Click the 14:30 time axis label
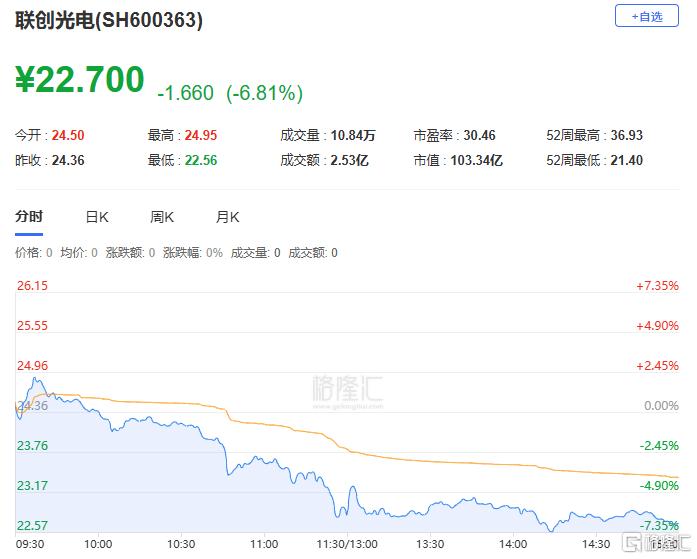The width and height of the screenshot is (697, 559). click(x=596, y=544)
